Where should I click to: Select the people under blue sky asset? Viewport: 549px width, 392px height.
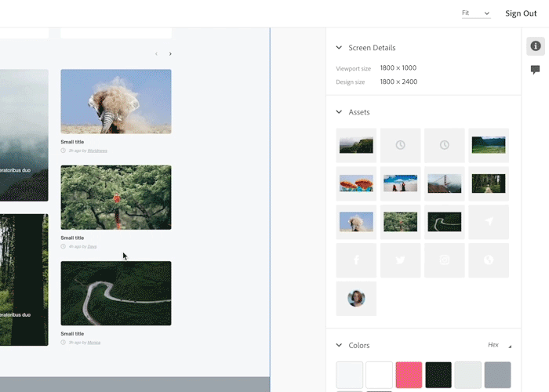tap(400, 183)
